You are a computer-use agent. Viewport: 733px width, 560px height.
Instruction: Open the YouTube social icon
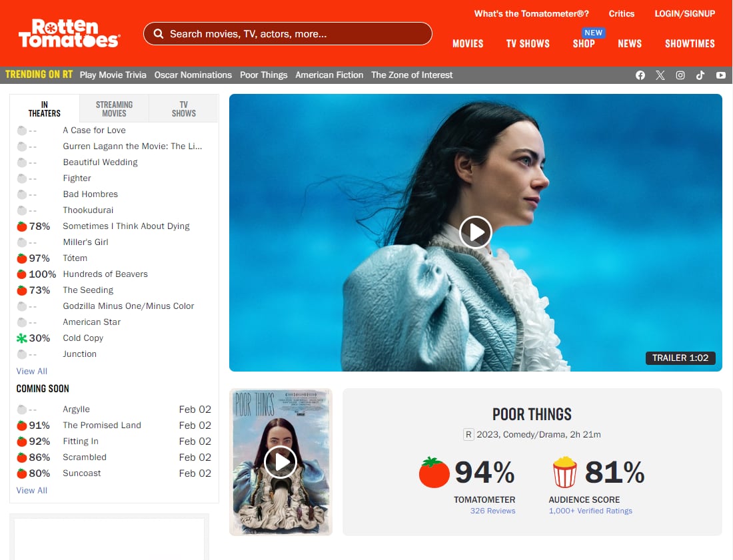coord(721,75)
